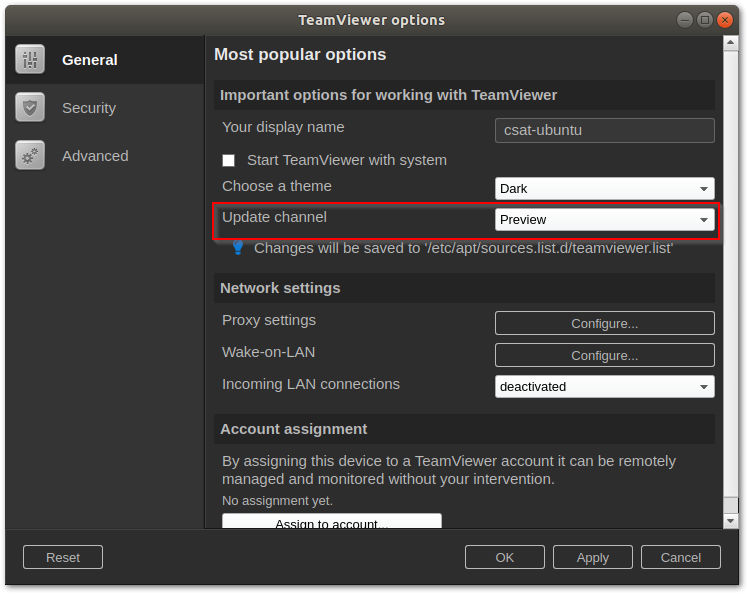This screenshot has height=594, width=748.
Task: Configure Wake-on-LAN
Action: (x=604, y=355)
